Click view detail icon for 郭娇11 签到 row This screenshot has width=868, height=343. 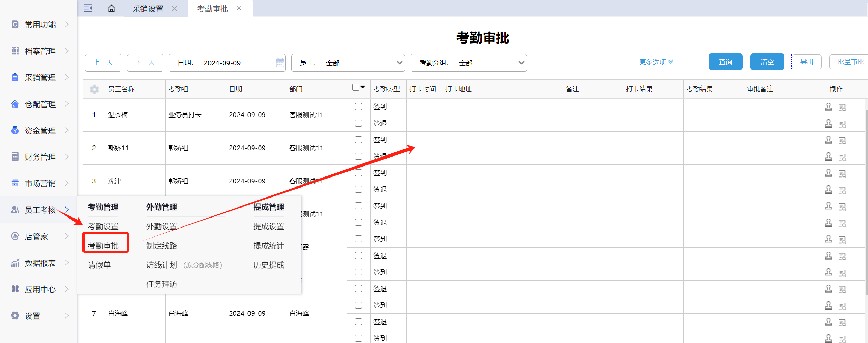[842, 140]
